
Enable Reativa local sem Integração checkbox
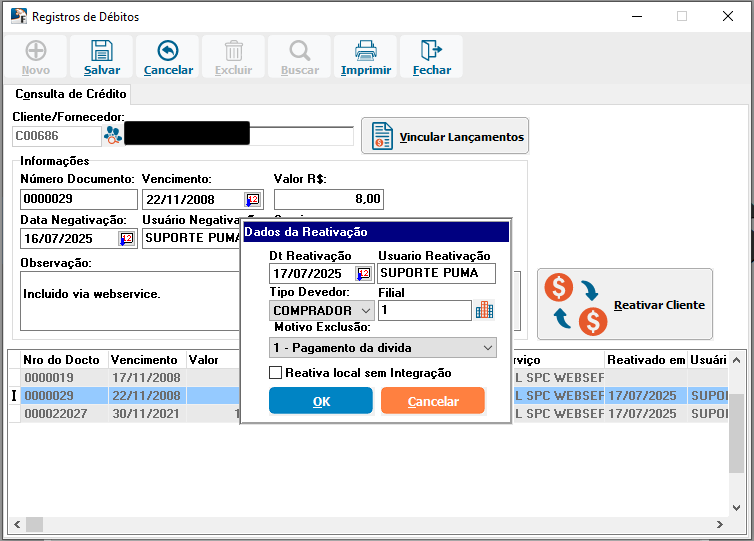(x=276, y=373)
